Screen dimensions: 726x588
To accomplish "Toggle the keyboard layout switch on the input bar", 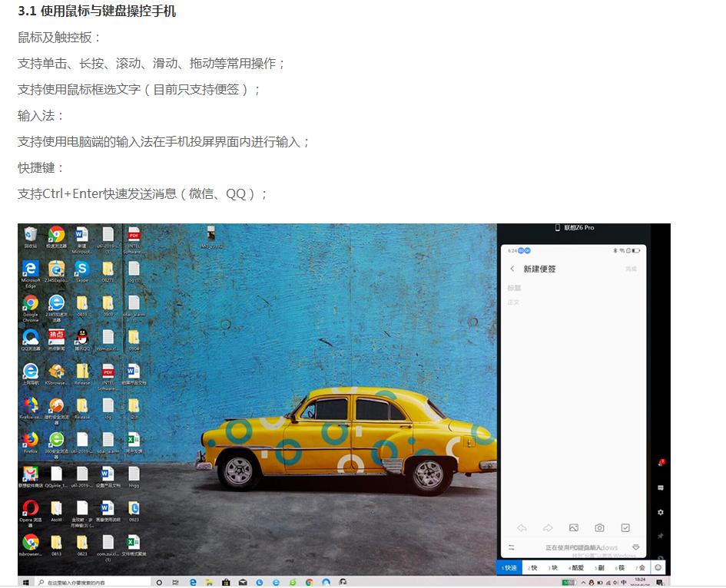I will point(512,547).
